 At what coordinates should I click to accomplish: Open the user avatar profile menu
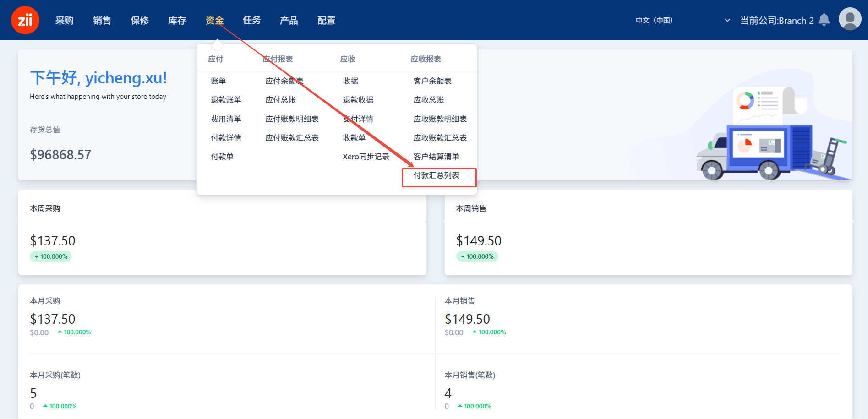click(x=850, y=19)
